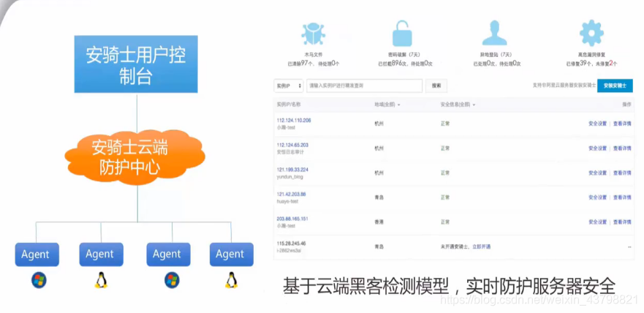
Task: Click the 安骑士用户控制台 blue box
Action: [x=136, y=64]
